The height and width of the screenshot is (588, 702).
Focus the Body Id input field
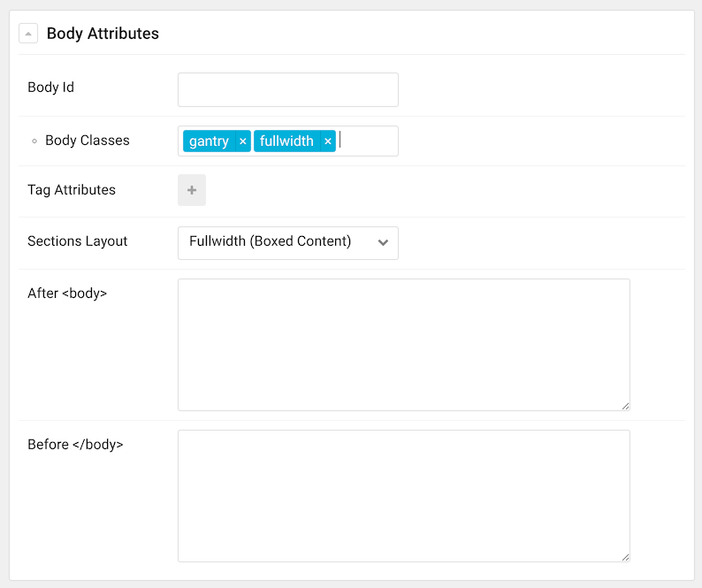pyautogui.click(x=288, y=89)
